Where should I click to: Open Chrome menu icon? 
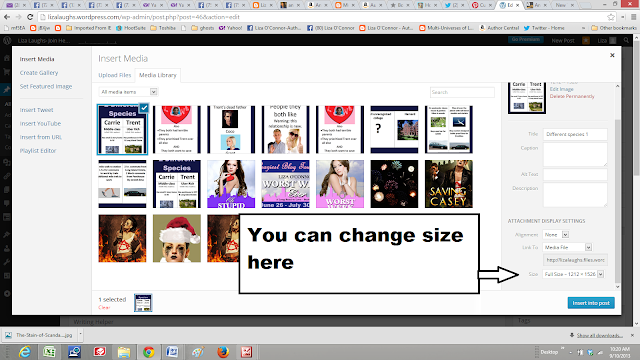(633, 17)
